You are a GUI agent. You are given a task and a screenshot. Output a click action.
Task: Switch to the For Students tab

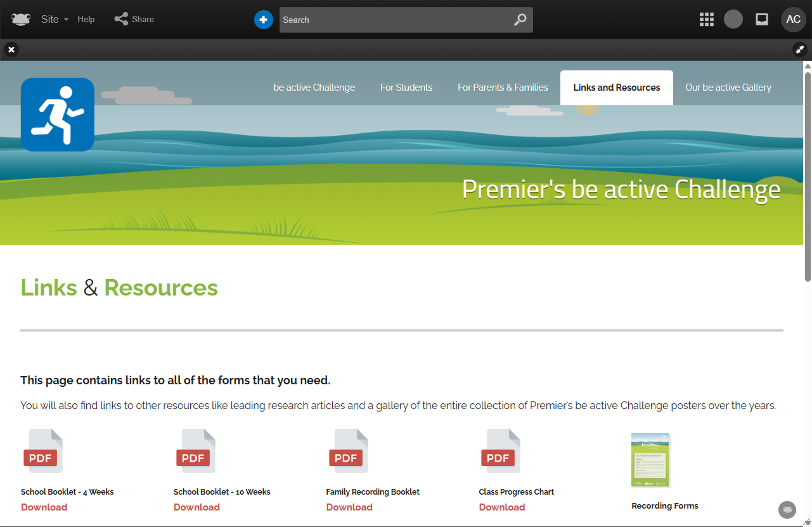406,88
